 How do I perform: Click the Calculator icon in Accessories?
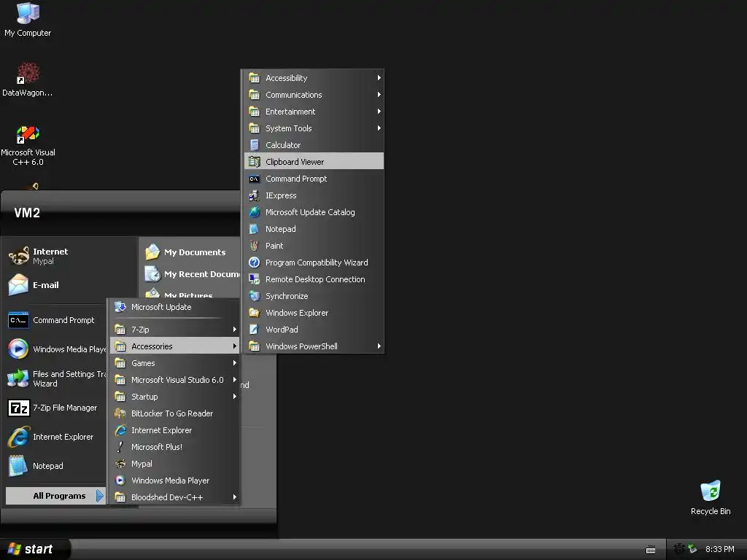point(255,145)
